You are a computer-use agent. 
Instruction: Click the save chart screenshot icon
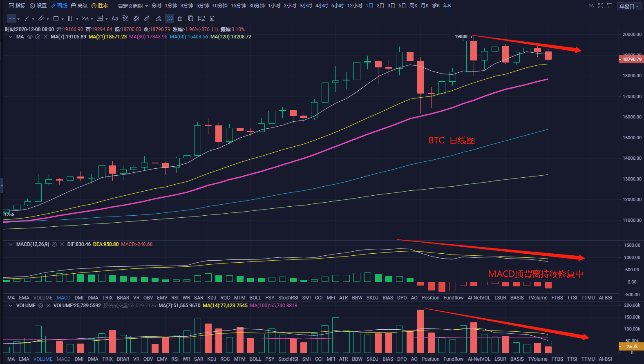201,18
